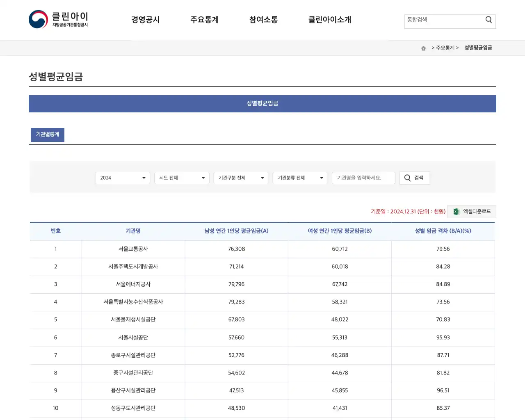Open the 클린아이소개 menu
Image resolution: width=525 pixels, height=420 pixels.
329,19
